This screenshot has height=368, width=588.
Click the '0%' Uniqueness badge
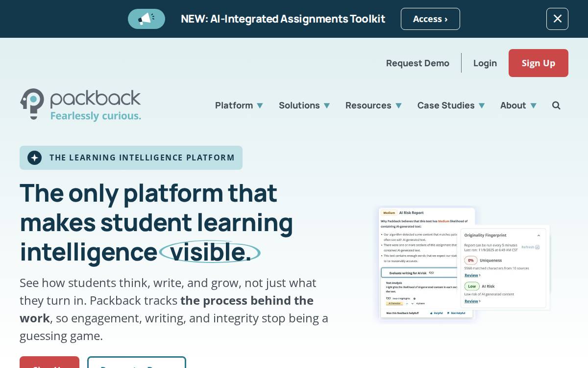click(471, 261)
